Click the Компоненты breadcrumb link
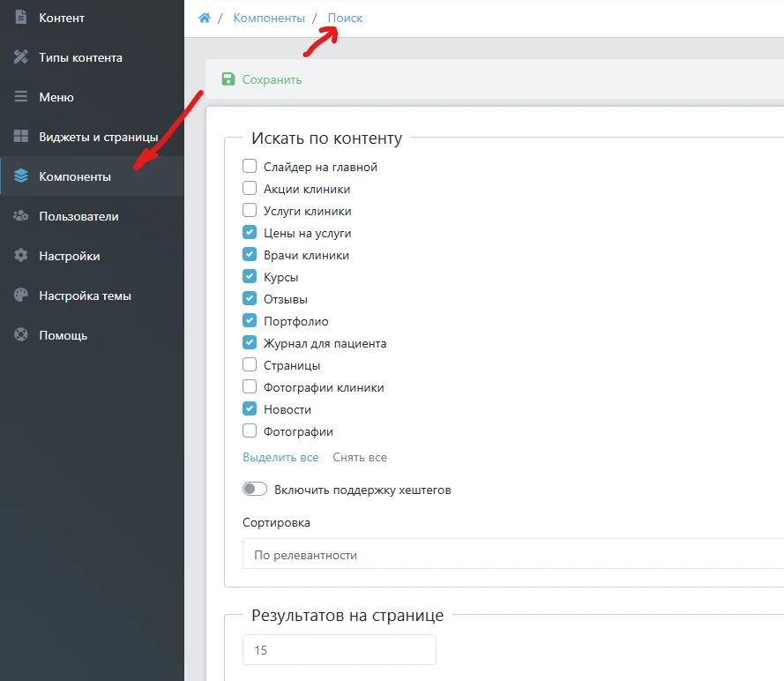 pos(269,18)
